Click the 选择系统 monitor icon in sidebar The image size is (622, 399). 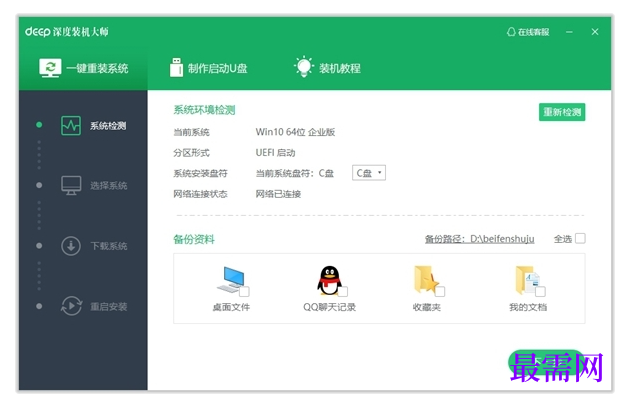pyautogui.click(x=71, y=185)
